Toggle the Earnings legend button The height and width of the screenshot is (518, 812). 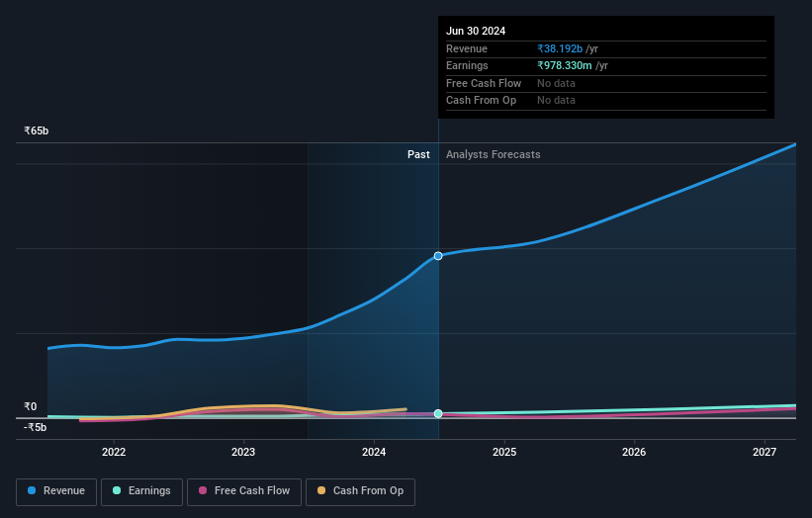(x=141, y=491)
